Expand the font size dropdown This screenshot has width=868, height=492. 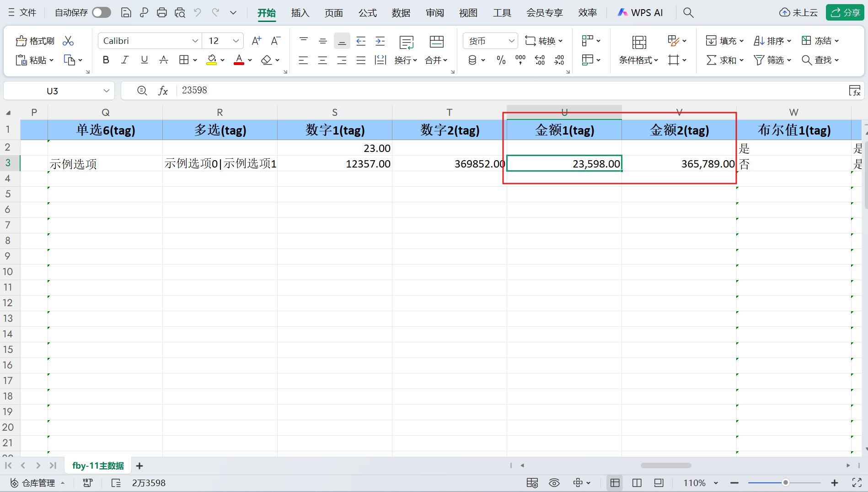pyautogui.click(x=236, y=41)
